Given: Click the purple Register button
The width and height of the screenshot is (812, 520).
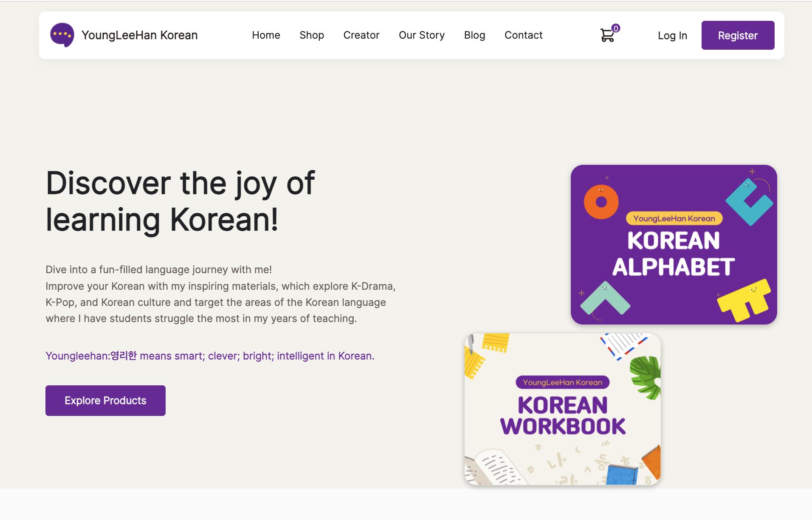Looking at the screenshot, I should click(x=738, y=35).
